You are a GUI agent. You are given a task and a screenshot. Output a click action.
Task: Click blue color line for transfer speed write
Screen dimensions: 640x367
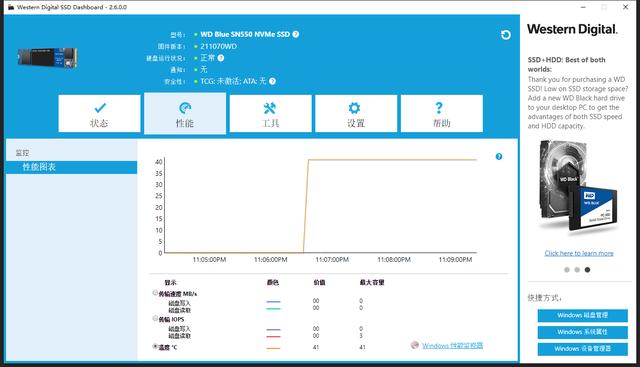pos(273,302)
